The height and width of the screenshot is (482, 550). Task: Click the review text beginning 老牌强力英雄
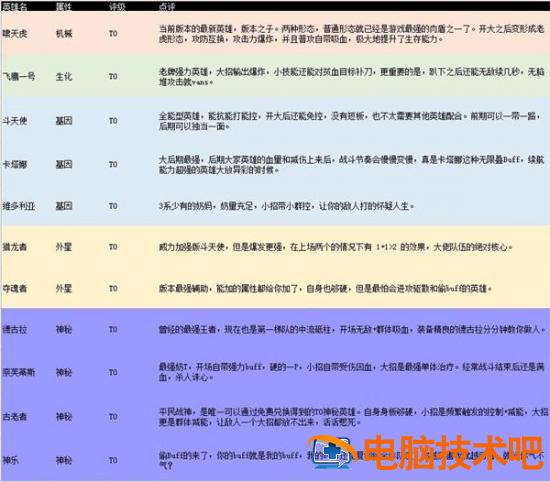(351, 77)
